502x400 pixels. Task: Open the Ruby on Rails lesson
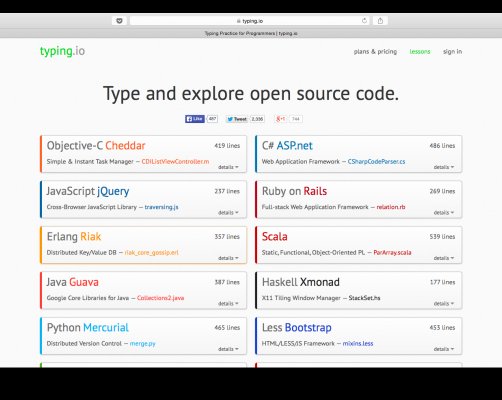point(359,199)
